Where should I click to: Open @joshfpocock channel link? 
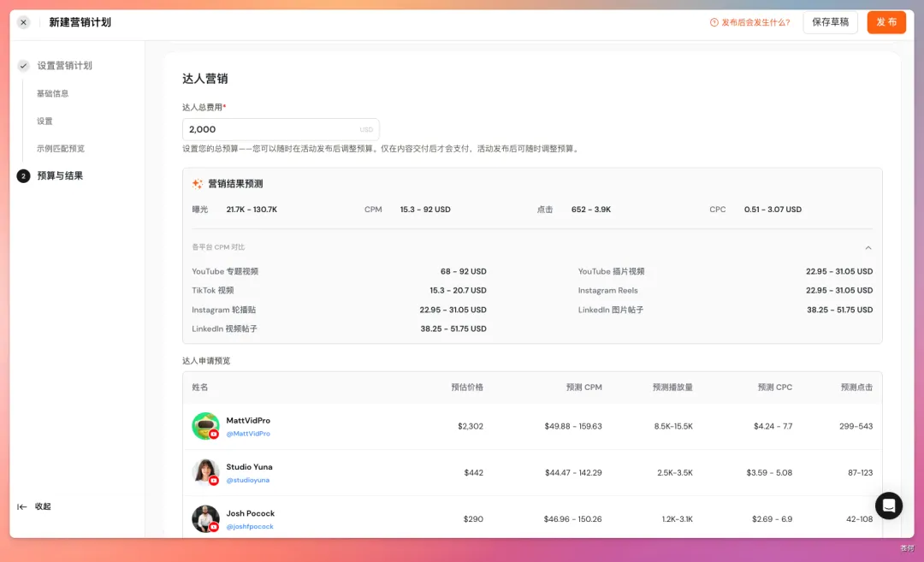point(250,527)
